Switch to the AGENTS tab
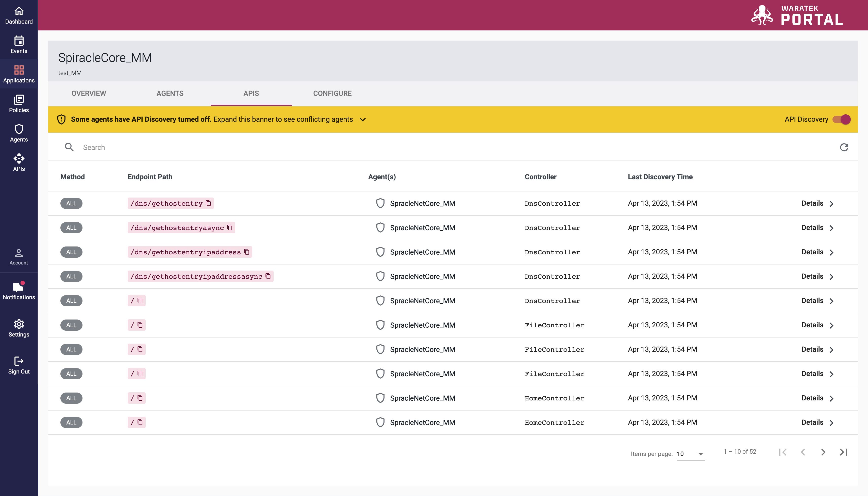Image resolution: width=868 pixels, height=496 pixels. (170, 93)
